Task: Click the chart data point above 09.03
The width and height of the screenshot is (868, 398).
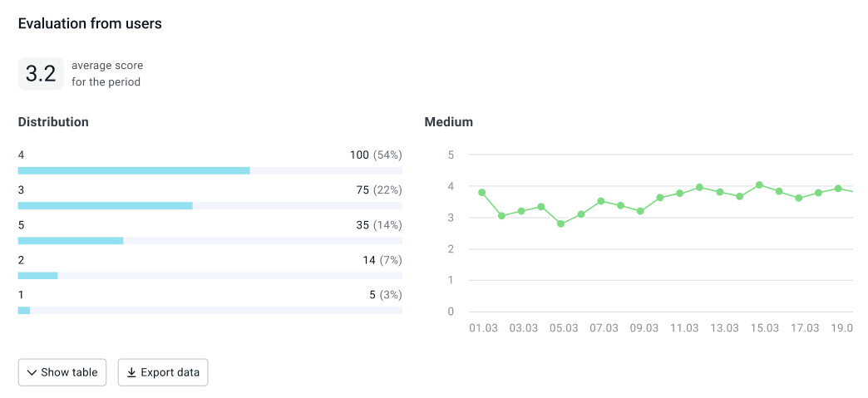Action: 640,211
